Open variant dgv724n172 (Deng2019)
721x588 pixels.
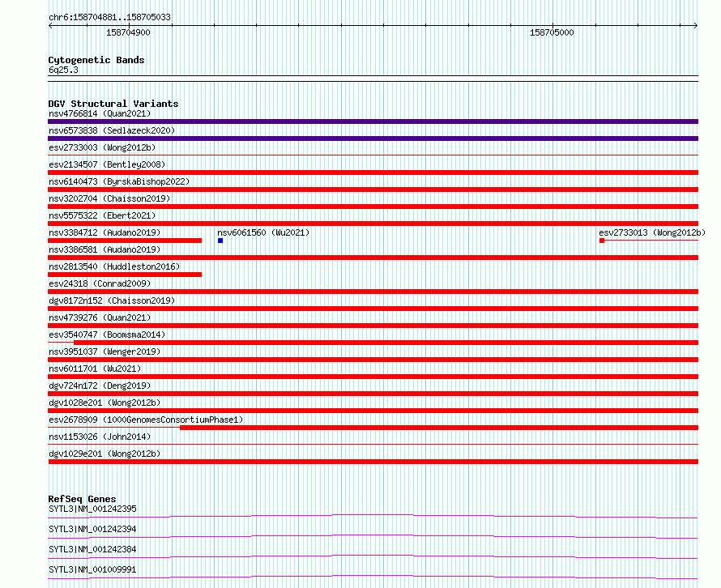click(x=100, y=386)
